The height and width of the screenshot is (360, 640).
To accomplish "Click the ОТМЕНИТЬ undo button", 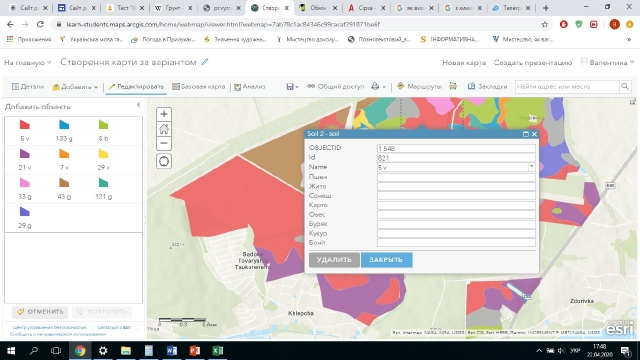I will point(40,312).
